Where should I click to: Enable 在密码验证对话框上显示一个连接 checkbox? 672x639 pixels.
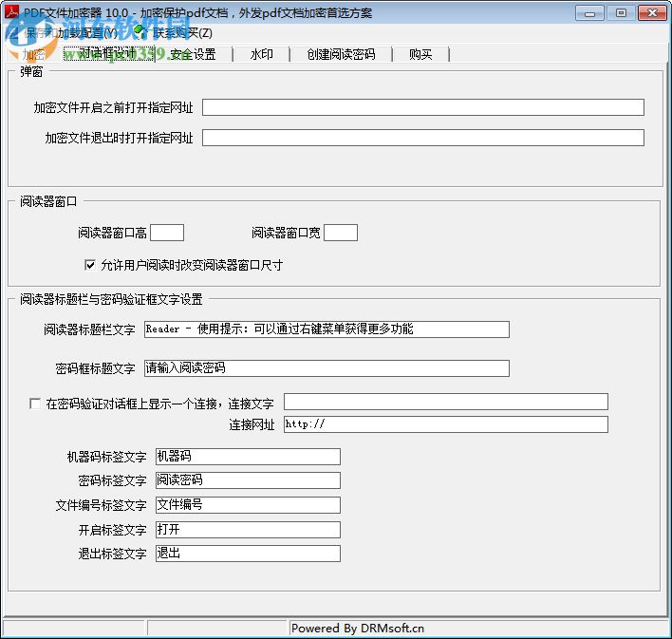click(35, 404)
